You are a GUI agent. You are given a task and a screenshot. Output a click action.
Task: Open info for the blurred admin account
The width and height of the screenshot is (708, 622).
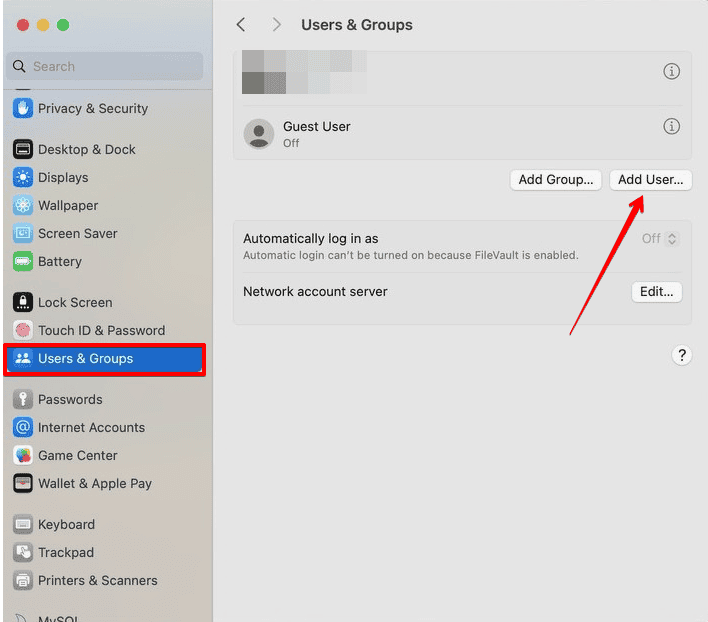coord(671,71)
